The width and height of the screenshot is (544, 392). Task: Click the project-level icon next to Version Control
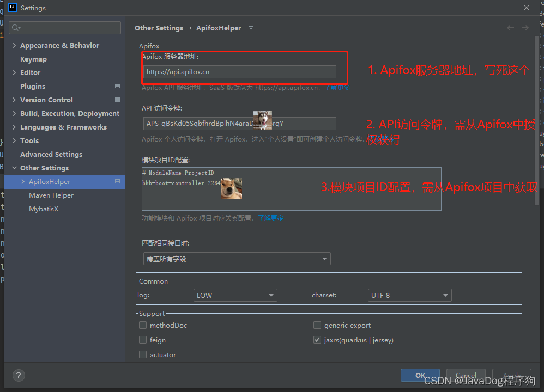117,100
